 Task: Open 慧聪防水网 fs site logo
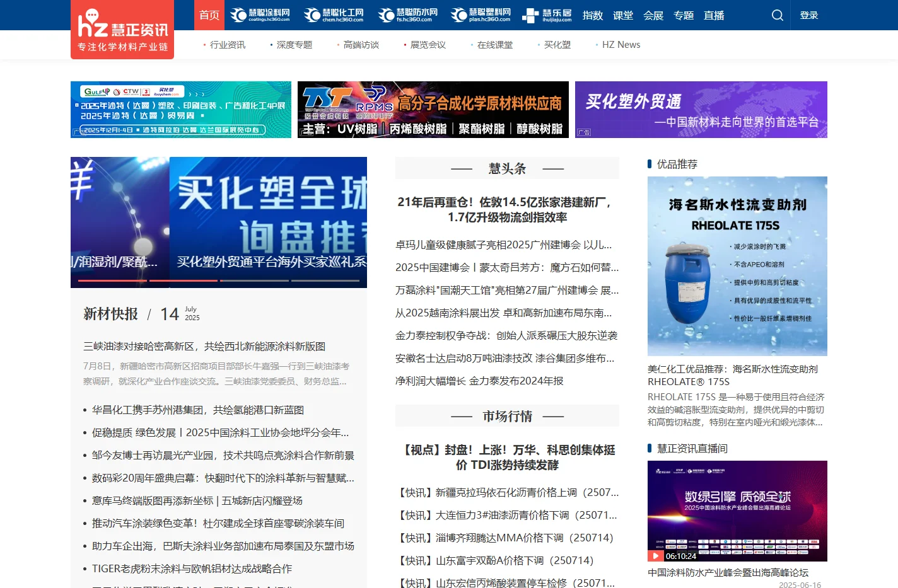click(x=408, y=15)
